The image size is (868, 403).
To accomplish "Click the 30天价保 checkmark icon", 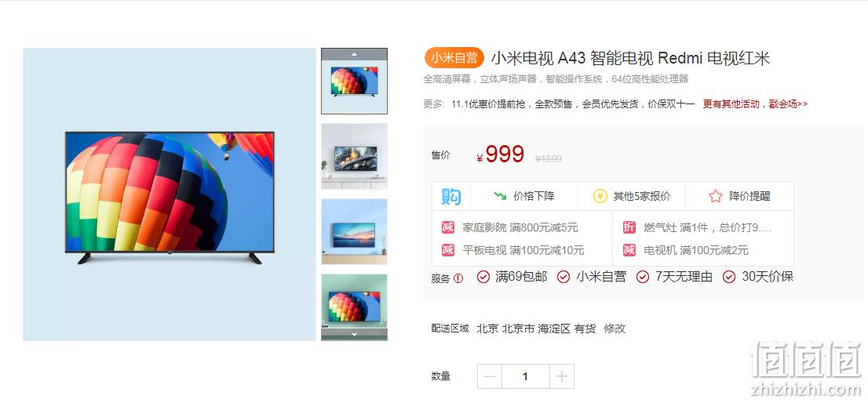I will pos(729,277).
